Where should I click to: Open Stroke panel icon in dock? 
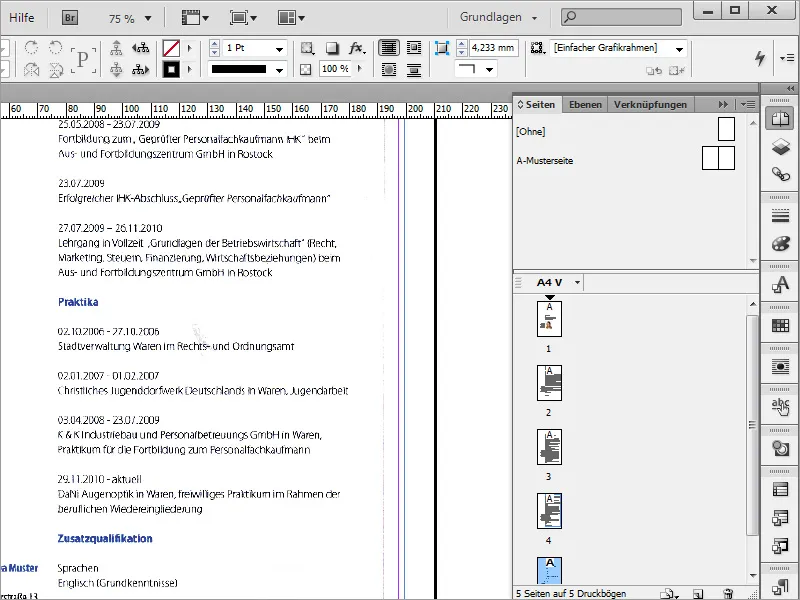pyautogui.click(x=780, y=216)
